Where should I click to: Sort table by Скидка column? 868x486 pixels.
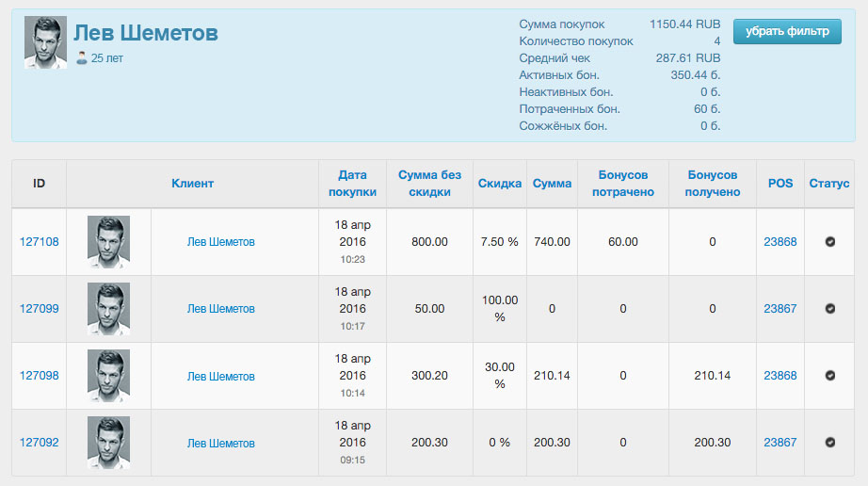tap(500, 184)
